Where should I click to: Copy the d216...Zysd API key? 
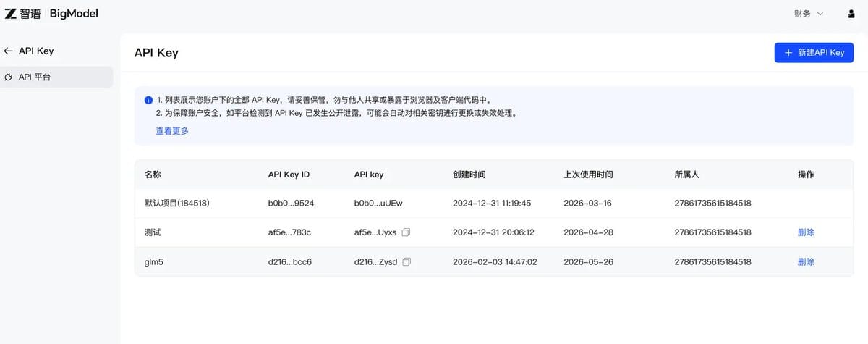coord(407,261)
